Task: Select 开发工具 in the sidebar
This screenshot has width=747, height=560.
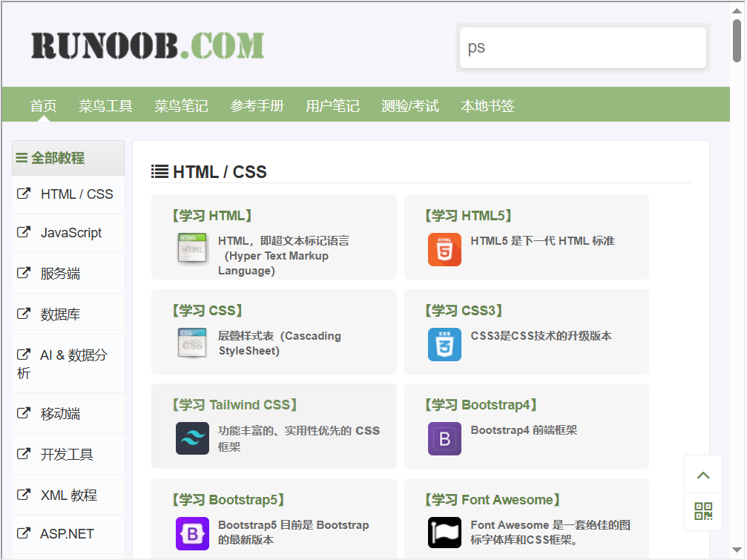Action: 68,454
